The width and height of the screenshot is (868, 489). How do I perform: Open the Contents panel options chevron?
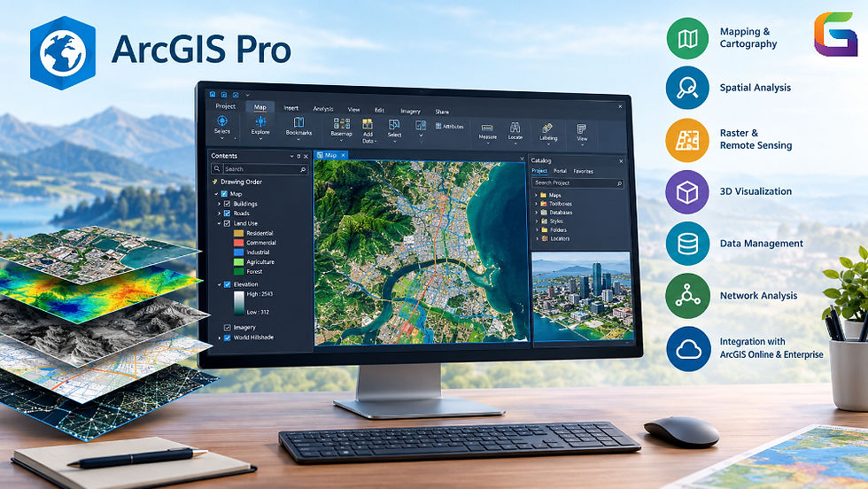(x=291, y=157)
